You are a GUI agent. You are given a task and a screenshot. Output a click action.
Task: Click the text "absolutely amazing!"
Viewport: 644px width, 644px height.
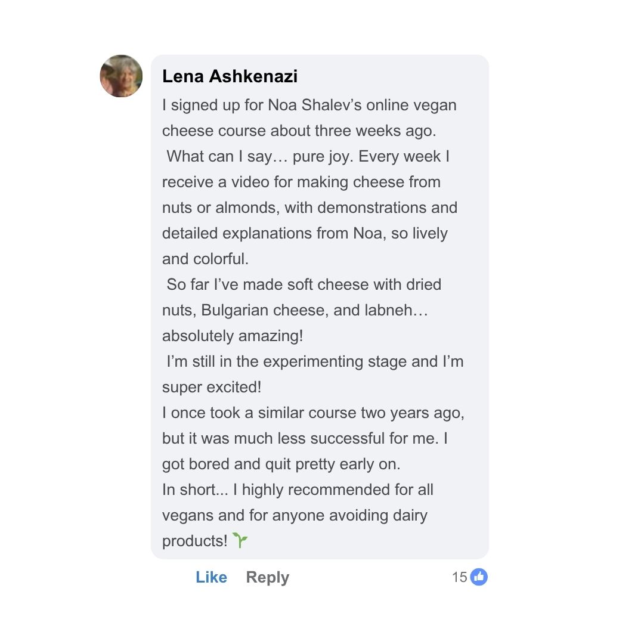point(233,336)
